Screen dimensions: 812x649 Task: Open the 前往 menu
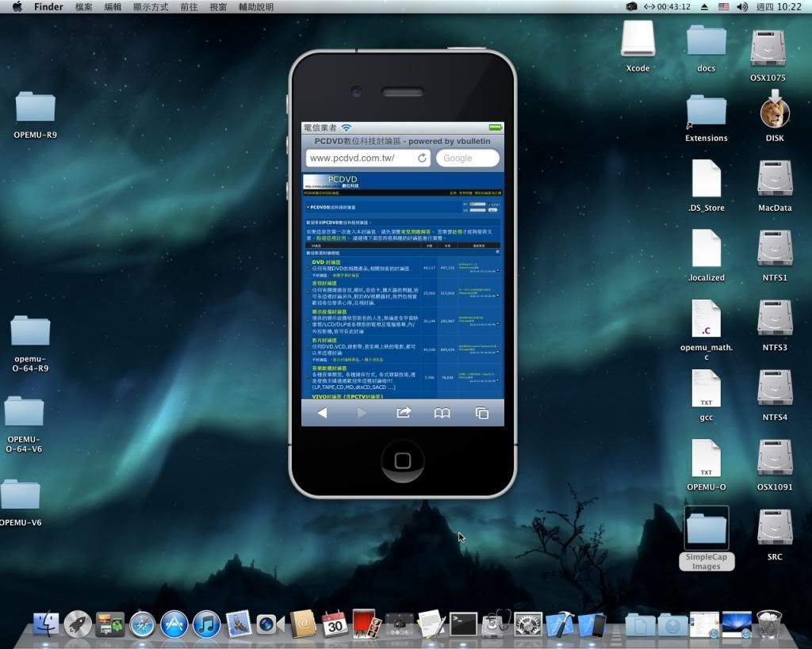(189, 6)
